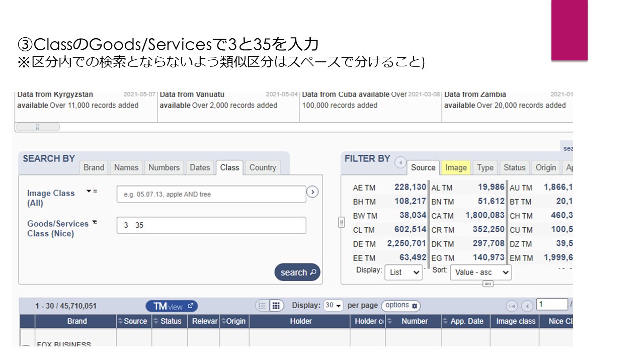Screen dimensions: 644x362
Task: Filter by EG TM source
Action: tap(468, 258)
